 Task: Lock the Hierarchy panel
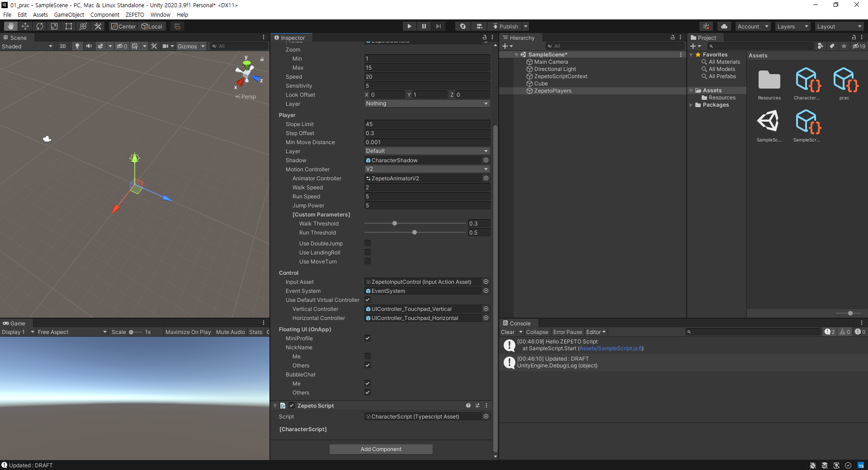pyautogui.click(x=673, y=38)
